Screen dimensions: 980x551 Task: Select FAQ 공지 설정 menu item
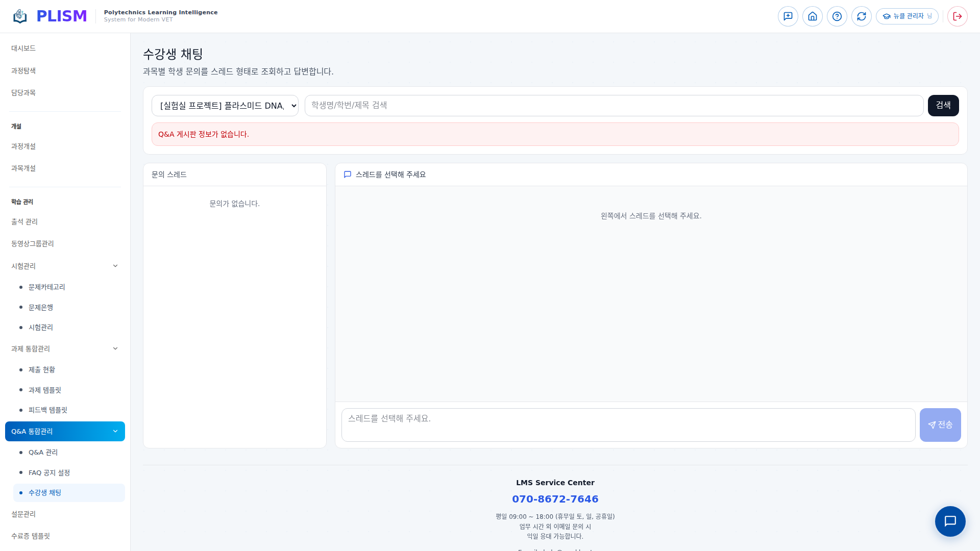[x=49, y=472]
